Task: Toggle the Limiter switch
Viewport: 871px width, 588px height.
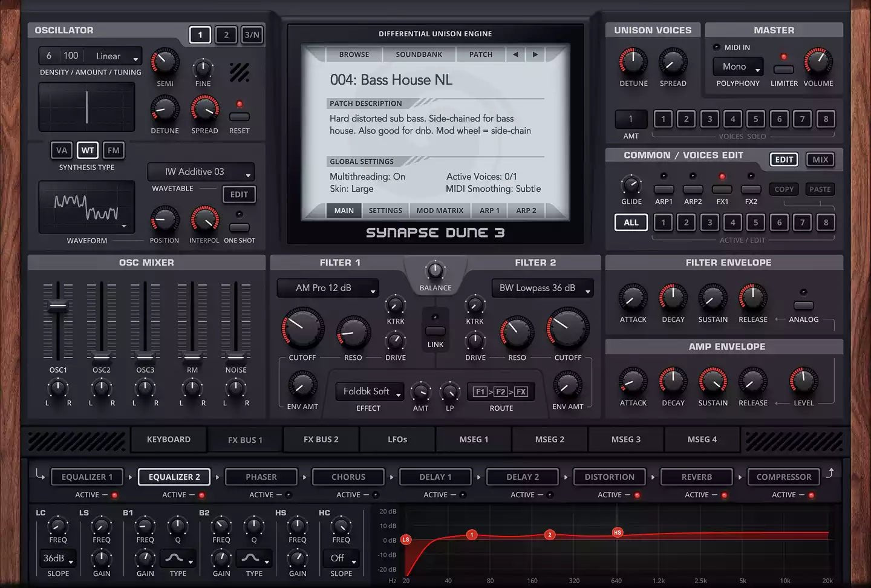Action: pyautogui.click(x=784, y=69)
